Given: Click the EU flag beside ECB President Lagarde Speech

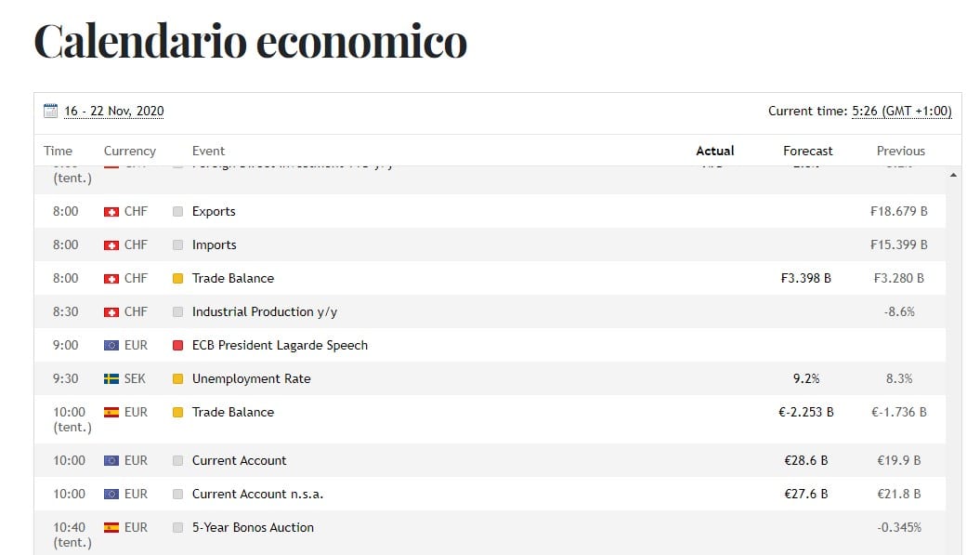Looking at the screenshot, I should click(111, 345).
